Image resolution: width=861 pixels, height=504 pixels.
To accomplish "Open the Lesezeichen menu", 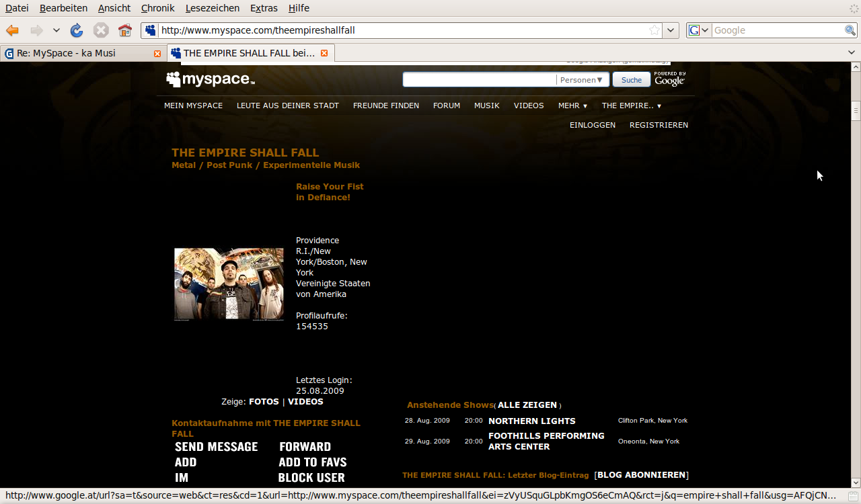I will click(213, 8).
